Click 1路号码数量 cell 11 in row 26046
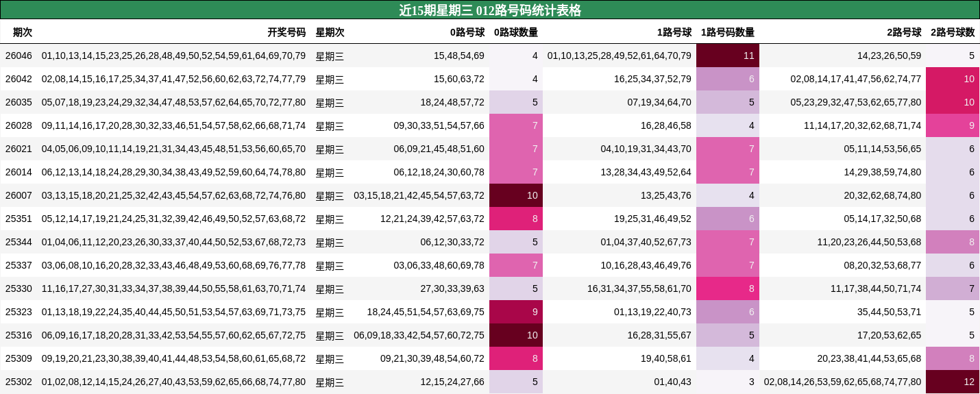This screenshot has height=394, width=980. [x=728, y=56]
